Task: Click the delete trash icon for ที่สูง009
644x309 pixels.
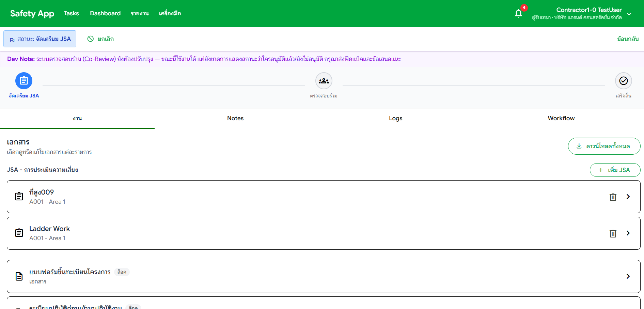Action: pyautogui.click(x=613, y=197)
